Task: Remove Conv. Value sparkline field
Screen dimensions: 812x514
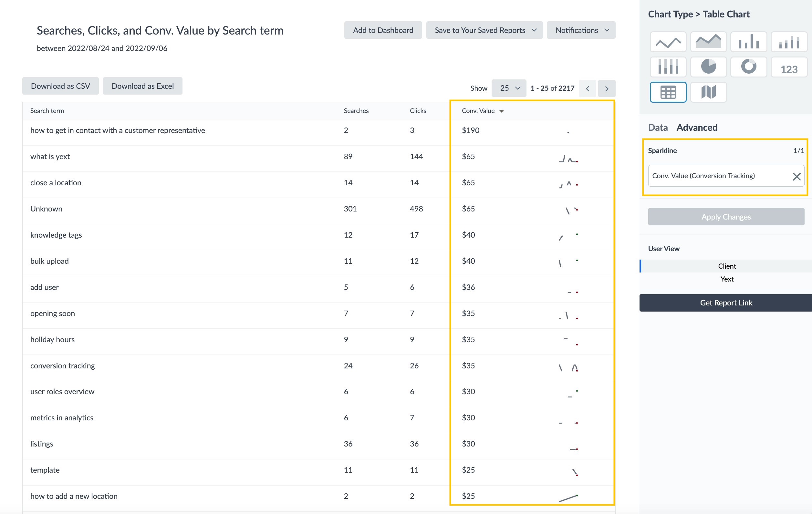Action: [x=797, y=175]
